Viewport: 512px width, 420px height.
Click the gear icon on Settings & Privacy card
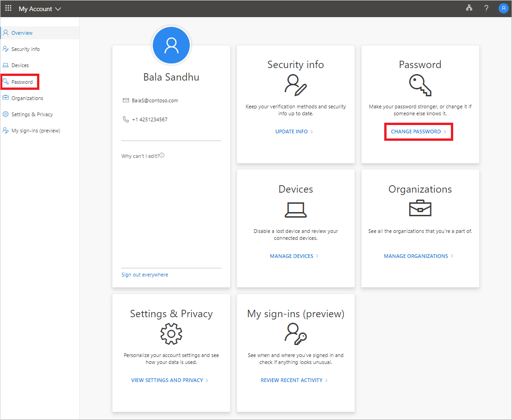(x=171, y=333)
